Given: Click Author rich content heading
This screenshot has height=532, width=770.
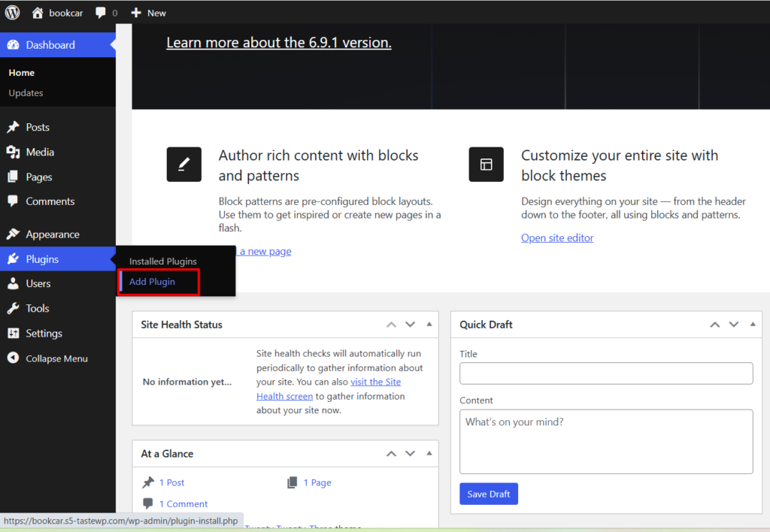Looking at the screenshot, I should [x=318, y=165].
